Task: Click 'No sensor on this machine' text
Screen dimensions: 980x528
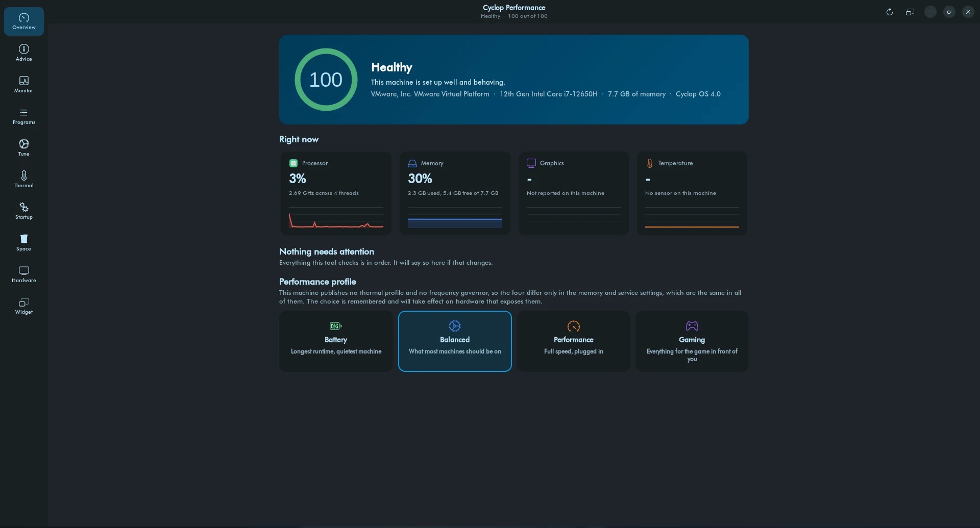Action: pyautogui.click(x=680, y=193)
